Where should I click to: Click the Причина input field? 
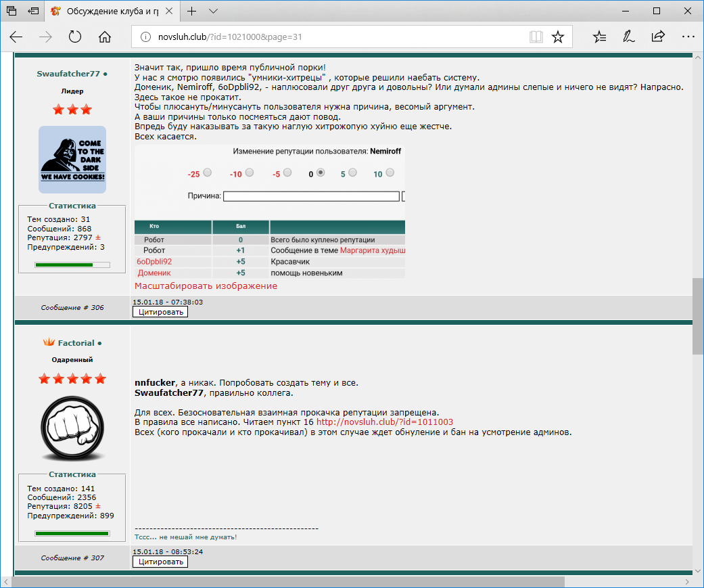[x=311, y=196]
